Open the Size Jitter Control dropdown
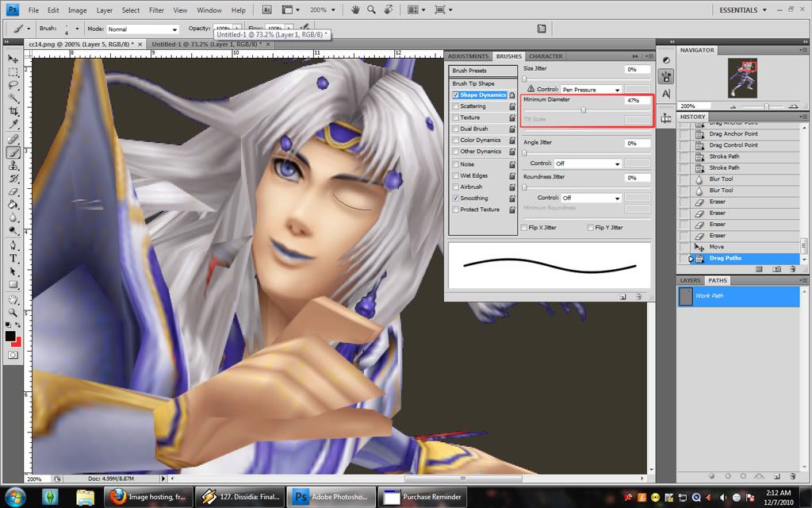 tap(591, 90)
